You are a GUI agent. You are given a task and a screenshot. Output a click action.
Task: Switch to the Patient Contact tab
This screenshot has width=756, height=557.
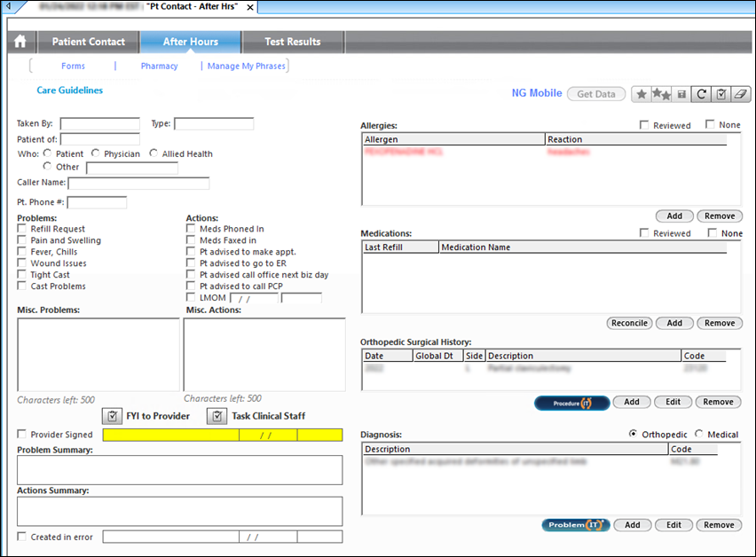(89, 42)
